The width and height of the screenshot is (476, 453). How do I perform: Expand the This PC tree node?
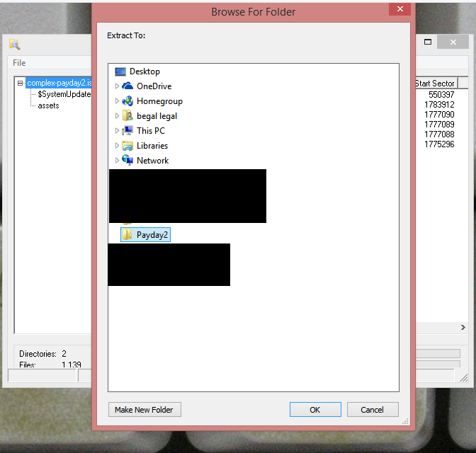pos(117,131)
